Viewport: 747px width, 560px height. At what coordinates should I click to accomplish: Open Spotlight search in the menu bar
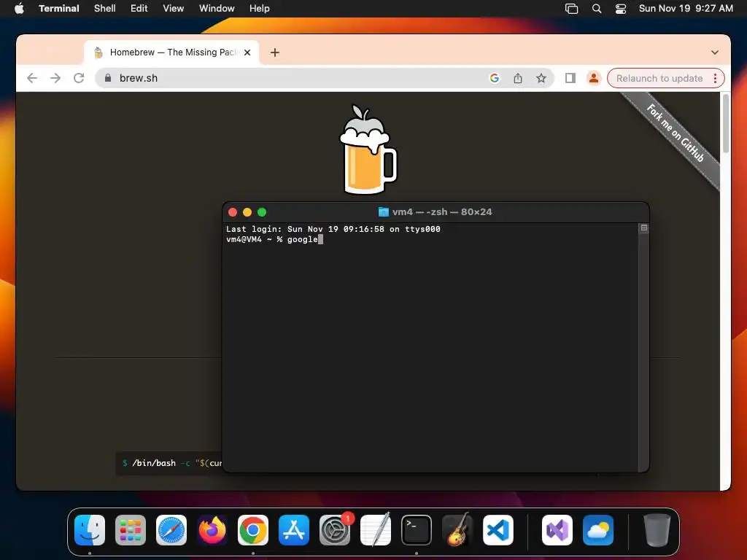(x=597, y=9)
